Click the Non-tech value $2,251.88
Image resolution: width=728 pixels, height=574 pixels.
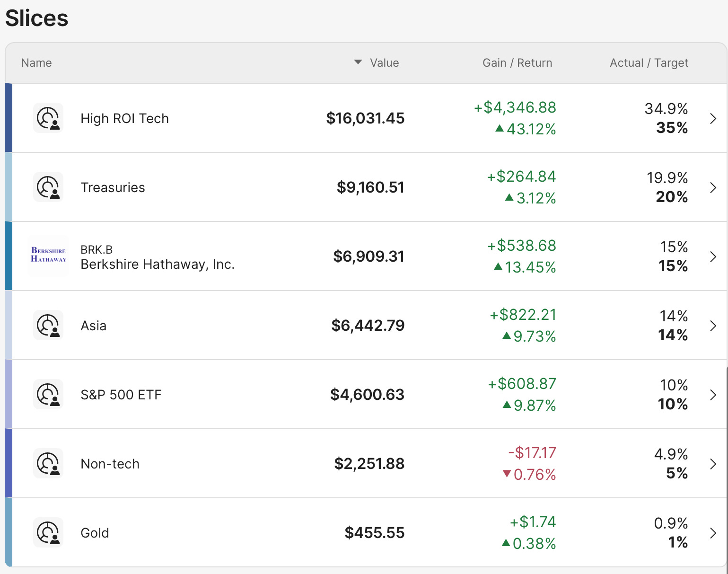(x=369, y=464)
